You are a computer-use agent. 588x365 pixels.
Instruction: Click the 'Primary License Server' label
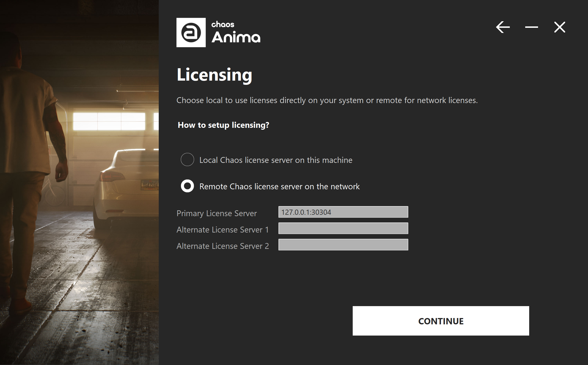click(216, 213)
